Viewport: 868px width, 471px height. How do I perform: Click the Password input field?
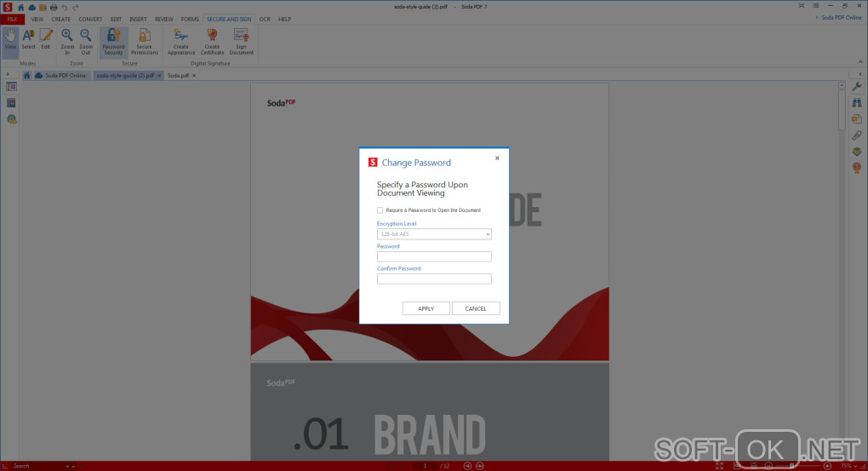click(x=434, y=256)
